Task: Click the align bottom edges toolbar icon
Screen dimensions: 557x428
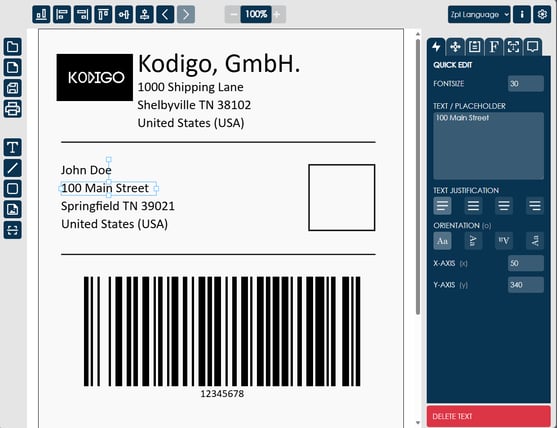Action: 41,15
